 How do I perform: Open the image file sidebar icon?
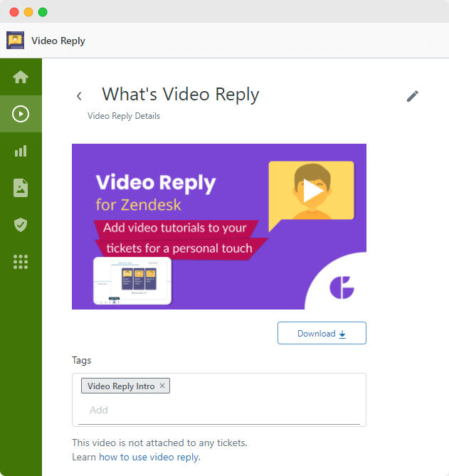(21, 188)
